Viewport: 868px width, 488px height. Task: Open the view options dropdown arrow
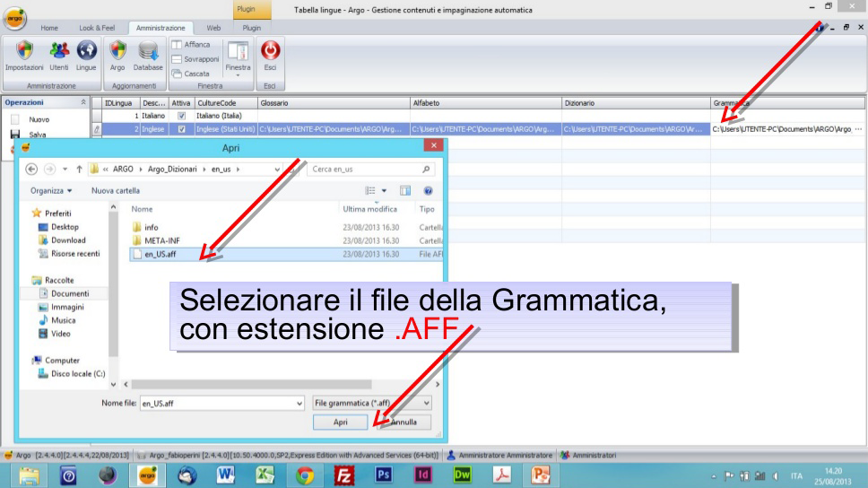(x=384, y=190)
